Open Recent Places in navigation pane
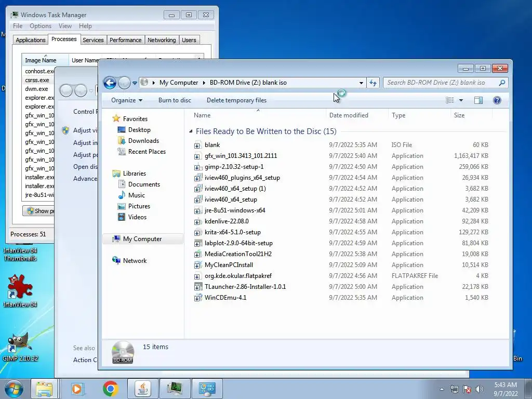Image resolution: width=532 pixels, height=399 pixels. pos(147,152)
